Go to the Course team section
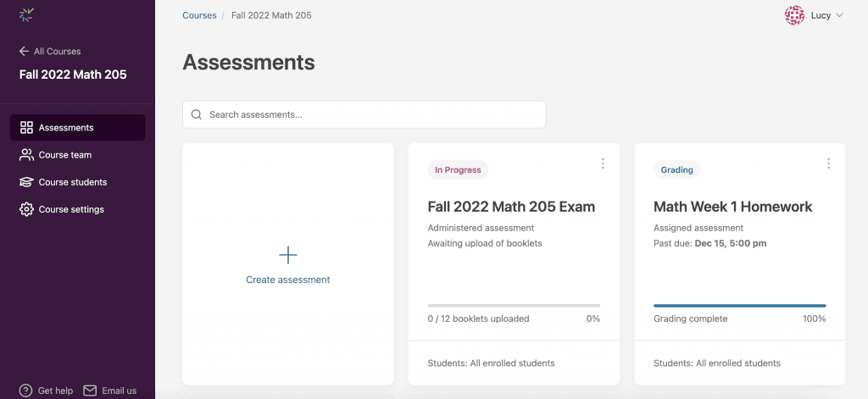The height and width of the screenshot is (399, 868). tap(65, 155)
